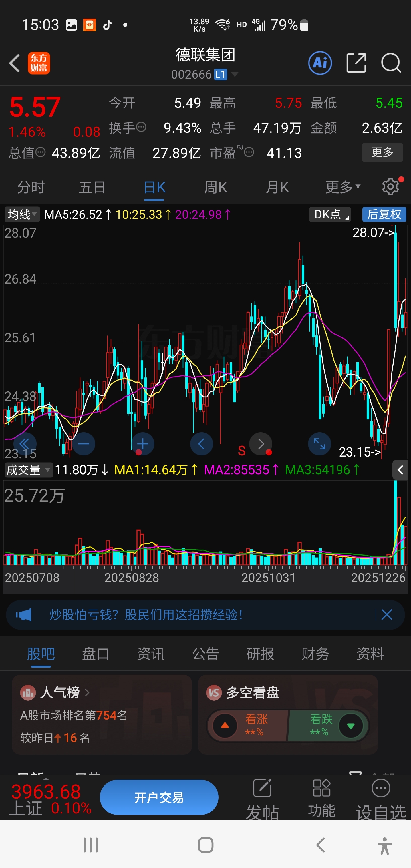411x868 pixels.
Task: Tap the 东方财富 app logo
Action: [x=39, y=63]
